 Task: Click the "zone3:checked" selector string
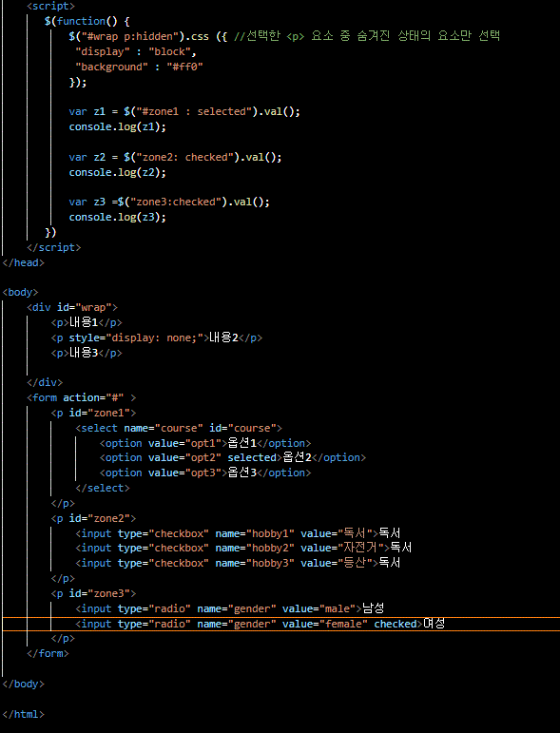pyautogui.click(x=176, y=202)
